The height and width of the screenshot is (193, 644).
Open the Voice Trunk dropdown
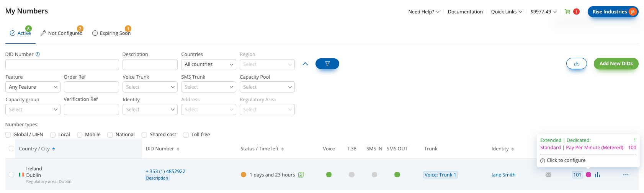tap(150, 87)
